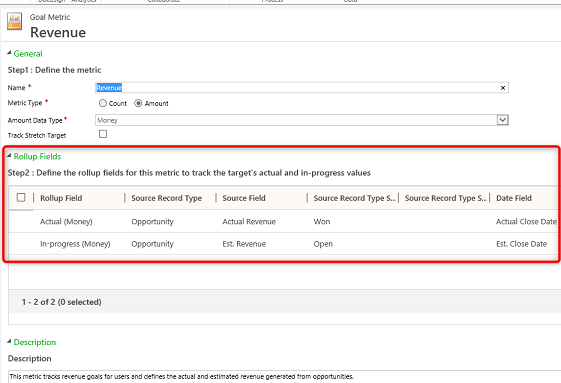Viewport: 561px width, 383px height.
Task: Select the Actual (Money) rollup row
Action: pos(283,222)
